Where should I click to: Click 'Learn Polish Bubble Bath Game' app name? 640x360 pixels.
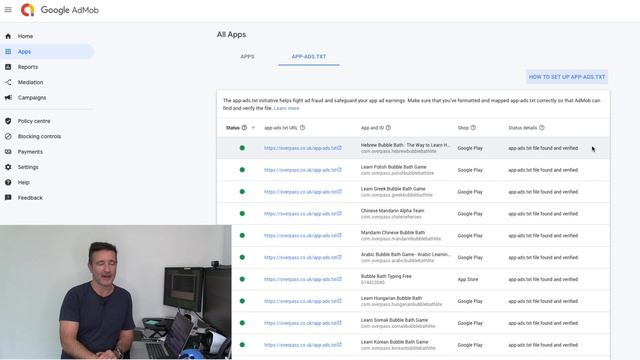(393, 167)
